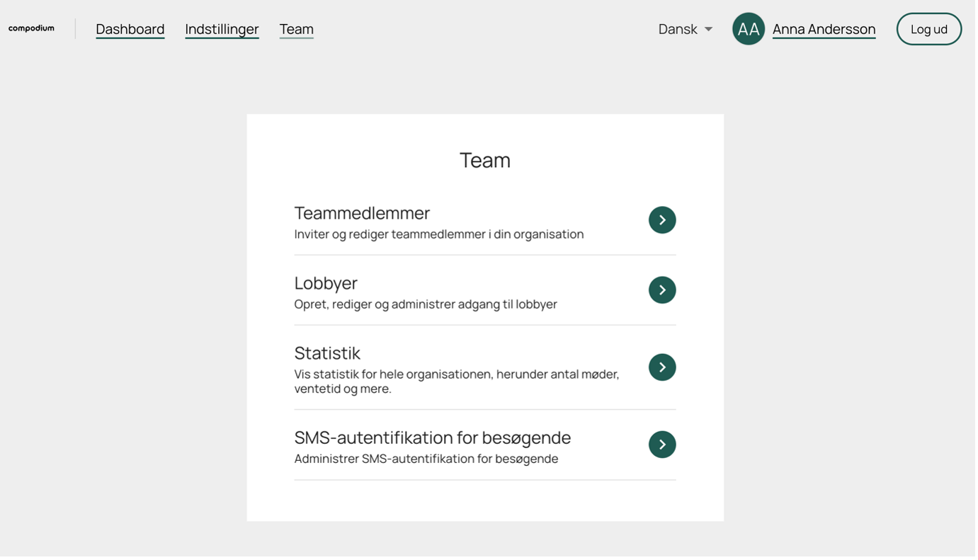The image size is (978, 560).
Task: Click the Log ud button
Action: [931, 29]
